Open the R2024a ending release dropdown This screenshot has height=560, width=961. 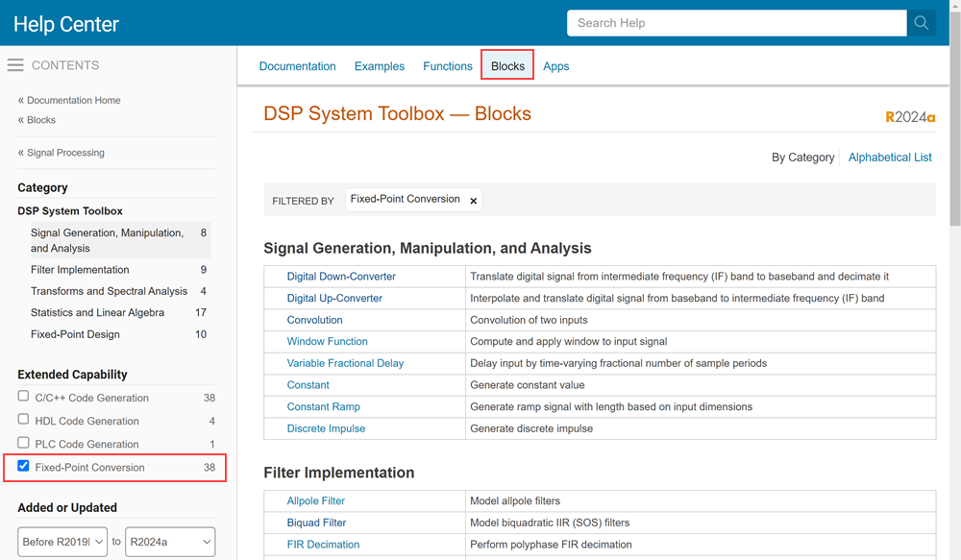coord(170,542)
